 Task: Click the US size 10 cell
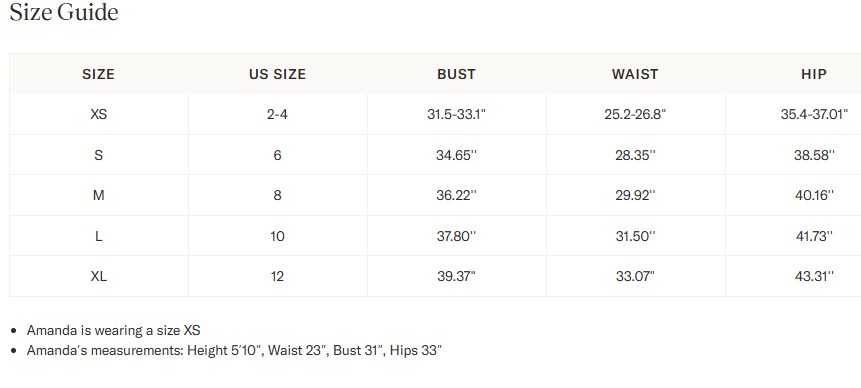(x=277, y=236)
